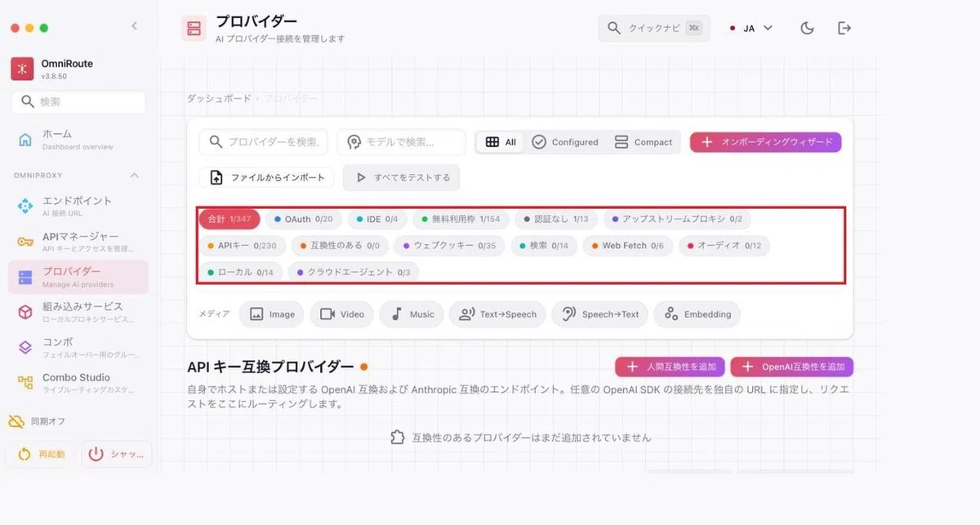Open the JA language dropdown

pyautogui.click(x=751, y=28)
